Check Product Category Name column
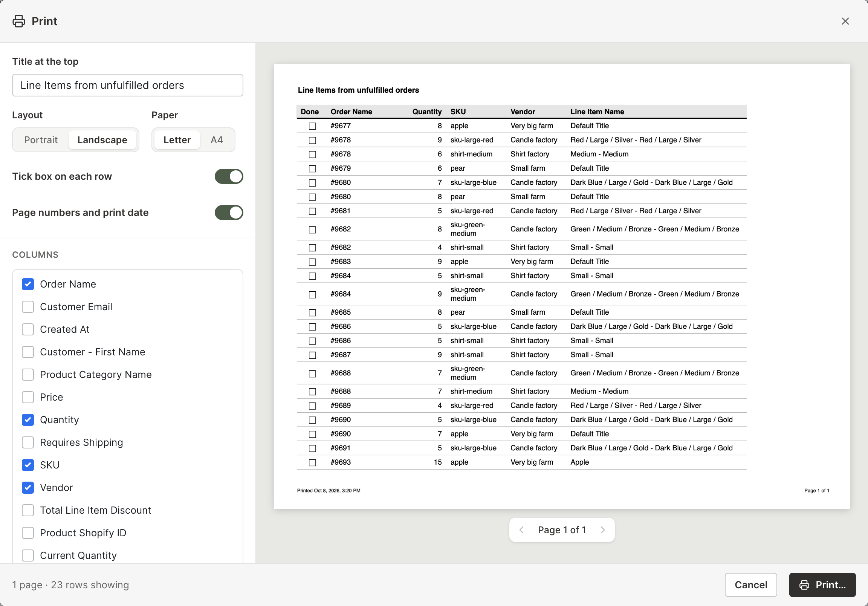 click(x=28, y=375)
